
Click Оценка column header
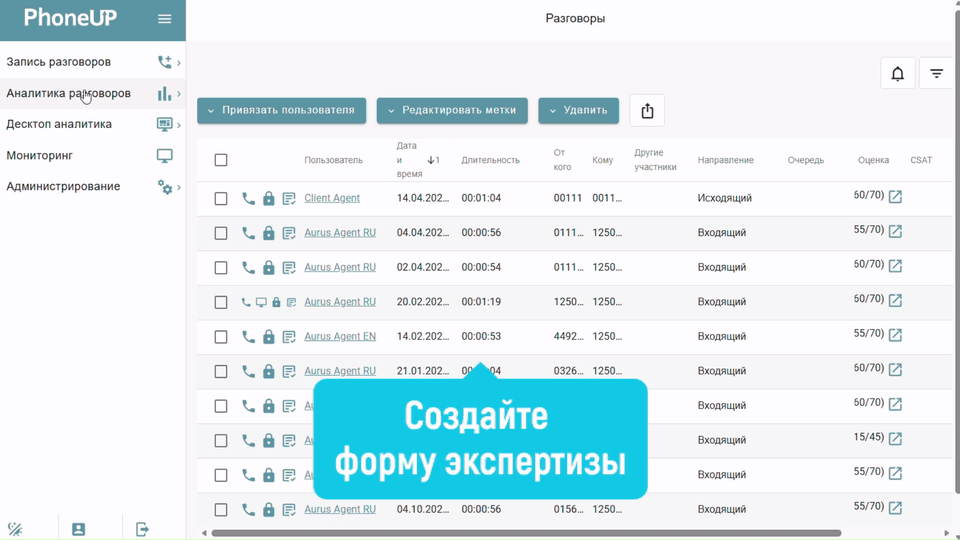[x=873, y=160]
